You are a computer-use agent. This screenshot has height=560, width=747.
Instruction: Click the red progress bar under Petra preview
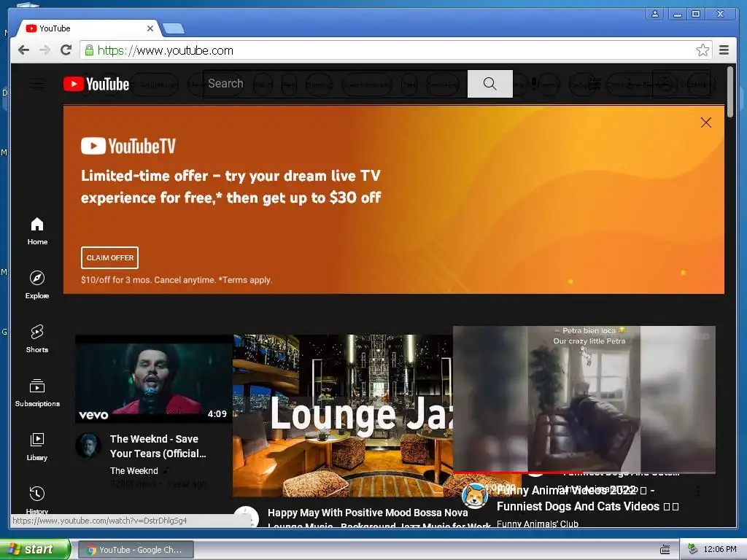coord(584,472)
